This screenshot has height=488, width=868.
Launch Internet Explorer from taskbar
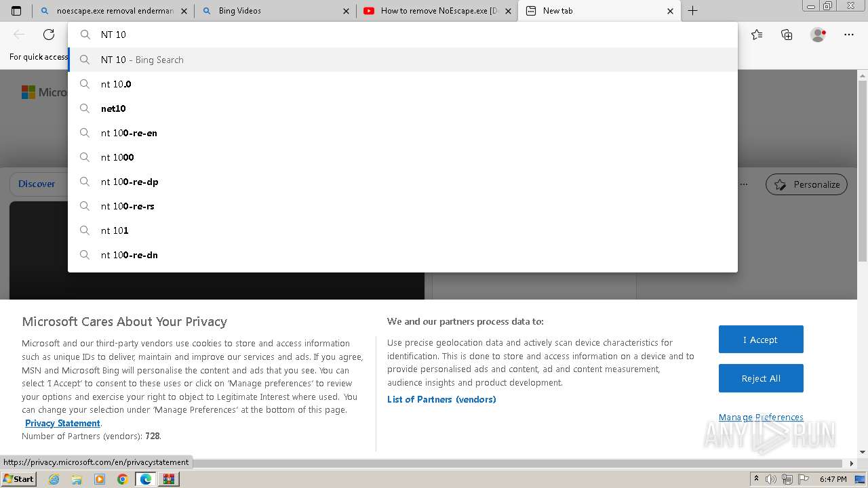(x=54, y=479)
